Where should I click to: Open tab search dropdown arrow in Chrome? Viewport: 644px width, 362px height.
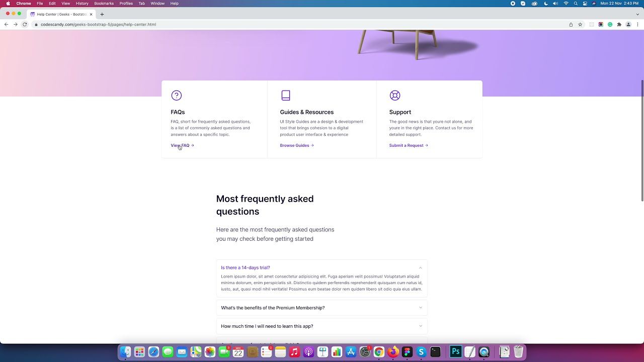coord(637,14)
